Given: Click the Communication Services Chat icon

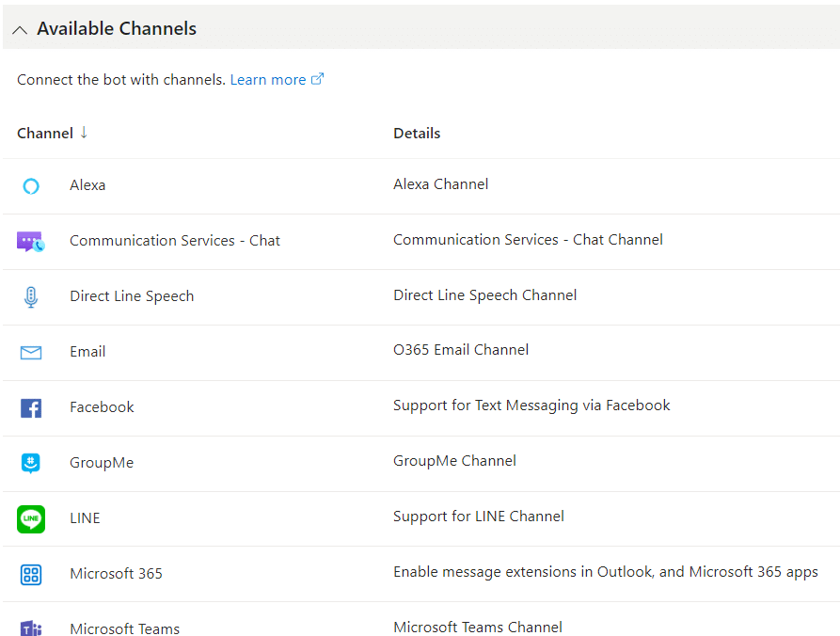Looking at the screenshot, I should click(30, 242).
